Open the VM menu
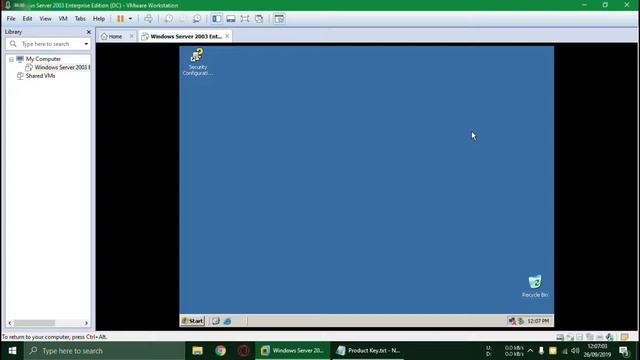 (x=63, y=19)
